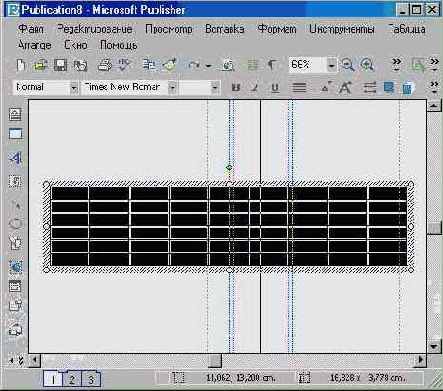443x391 pixels.
Task: Select the Picture Frame tool
Action: click(15, 182)
